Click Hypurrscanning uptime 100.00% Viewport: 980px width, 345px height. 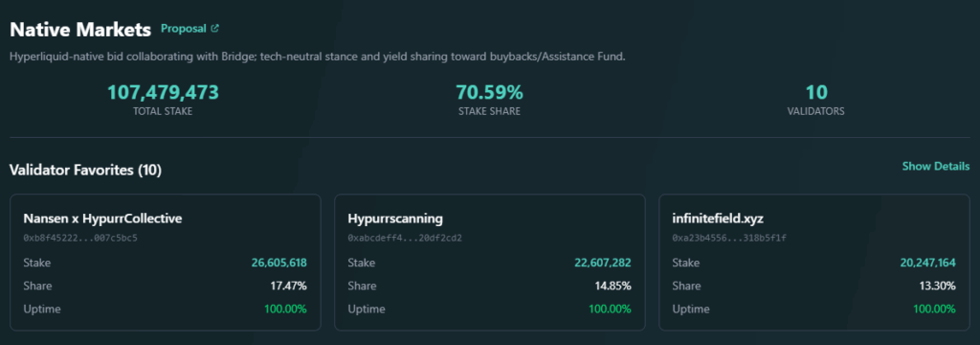[x=610, y=310]
